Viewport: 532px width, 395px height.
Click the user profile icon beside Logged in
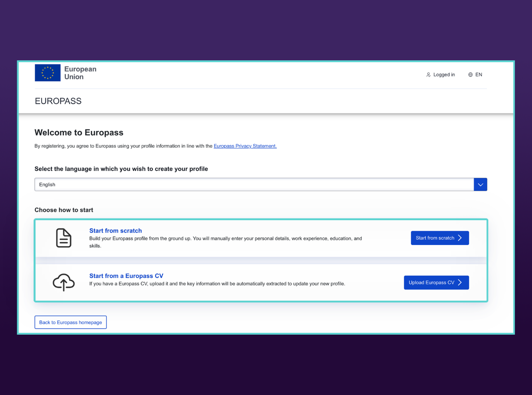coord(429,75)
